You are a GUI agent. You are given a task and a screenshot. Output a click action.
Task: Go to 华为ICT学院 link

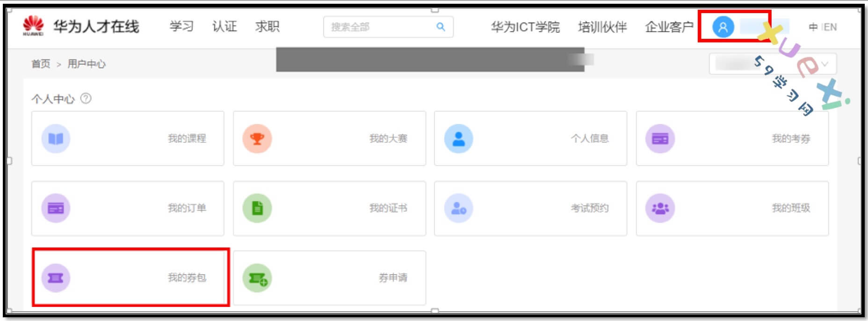pyautogui.click(x=525, y=27)
